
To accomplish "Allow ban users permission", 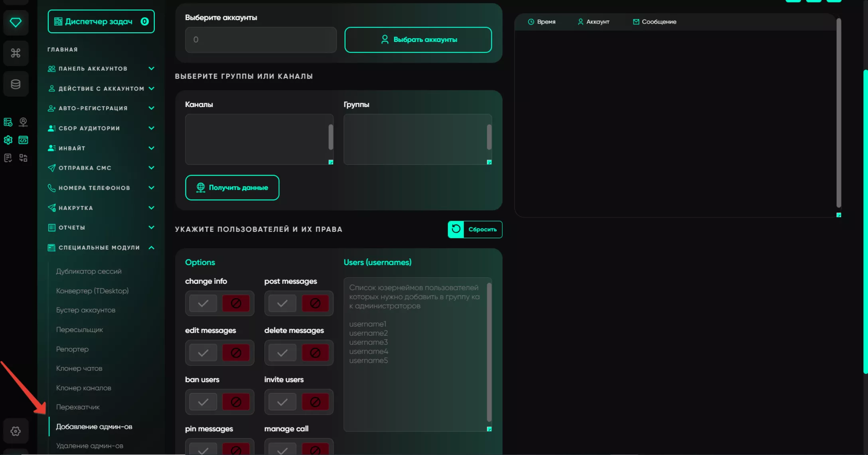I will coord(203,402).
